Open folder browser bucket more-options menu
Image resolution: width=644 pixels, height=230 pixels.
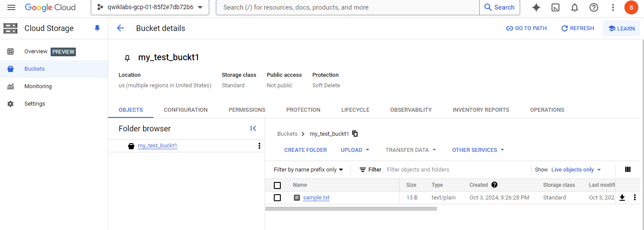coord(259,146)
